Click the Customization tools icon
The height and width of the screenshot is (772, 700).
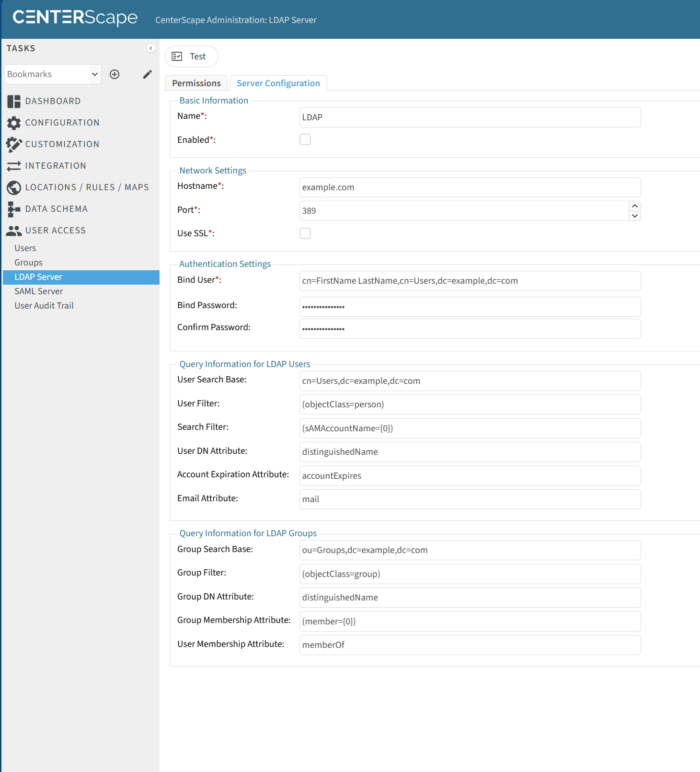pos(14,144)
